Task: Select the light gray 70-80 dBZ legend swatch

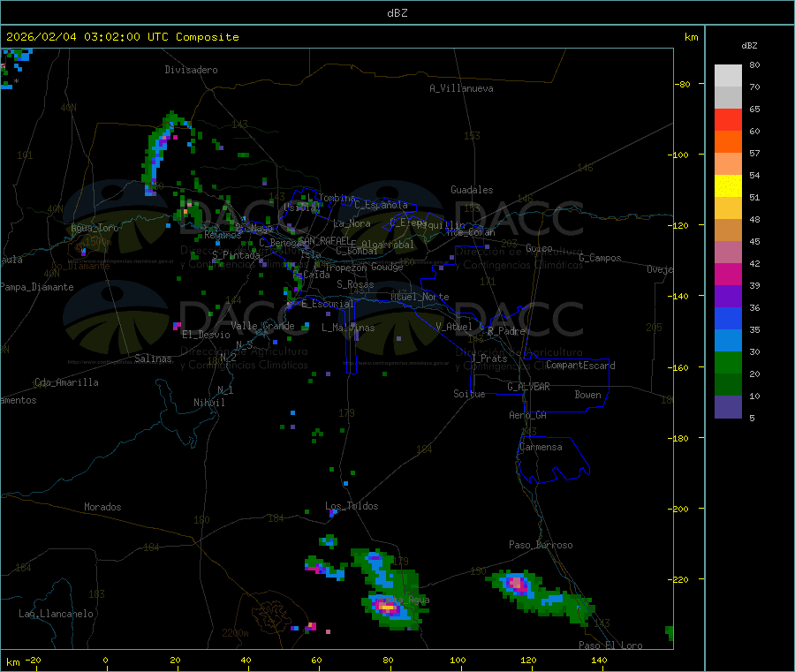Action: click(728, 76)
